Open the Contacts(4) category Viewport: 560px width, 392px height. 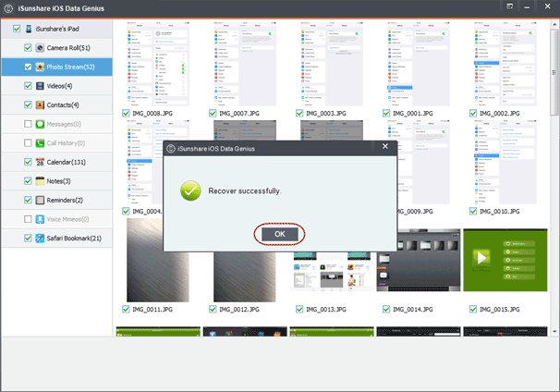[x=56, y=104]
